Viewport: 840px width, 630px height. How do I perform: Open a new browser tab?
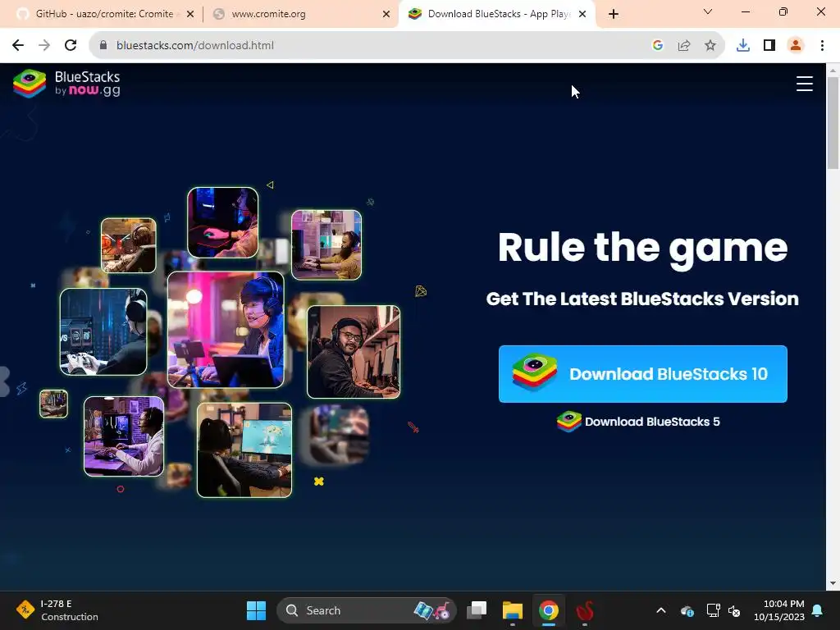tap(614, 14)
